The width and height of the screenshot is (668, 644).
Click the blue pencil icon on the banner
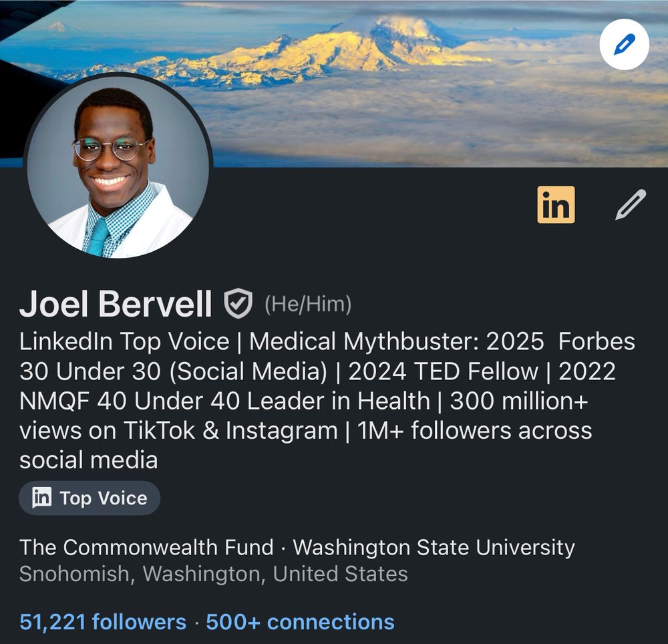(x=624, y=44)
